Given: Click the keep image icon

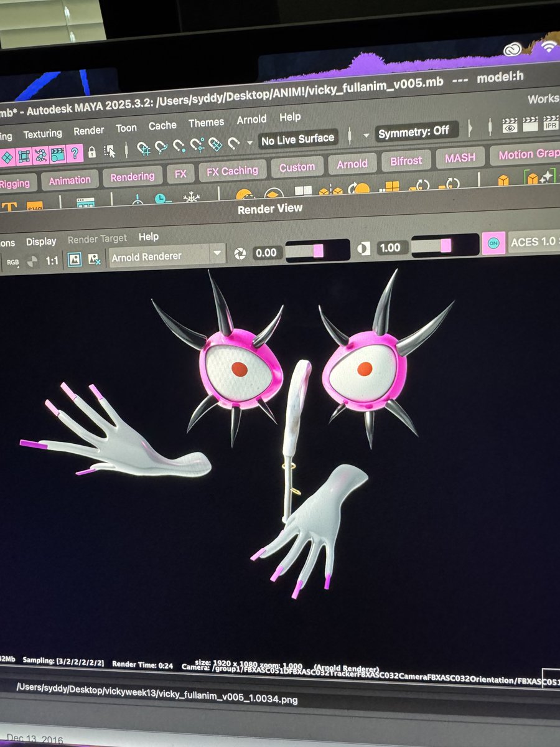Looking at the screenshot, I should coord(75,260).
